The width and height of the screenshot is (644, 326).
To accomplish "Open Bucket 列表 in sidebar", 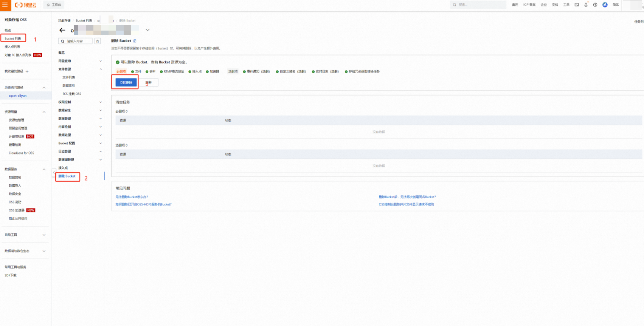I will click(x=13, y=39).
